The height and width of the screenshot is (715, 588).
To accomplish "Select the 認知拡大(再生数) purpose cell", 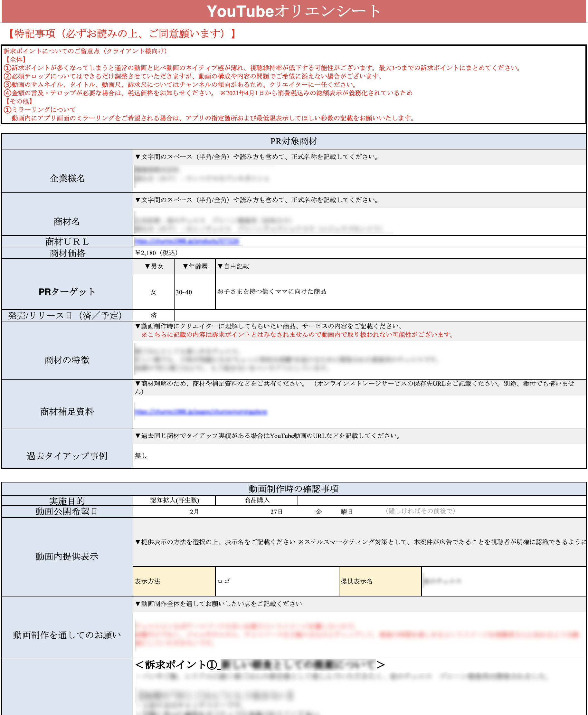I will [x=175, y=500].
